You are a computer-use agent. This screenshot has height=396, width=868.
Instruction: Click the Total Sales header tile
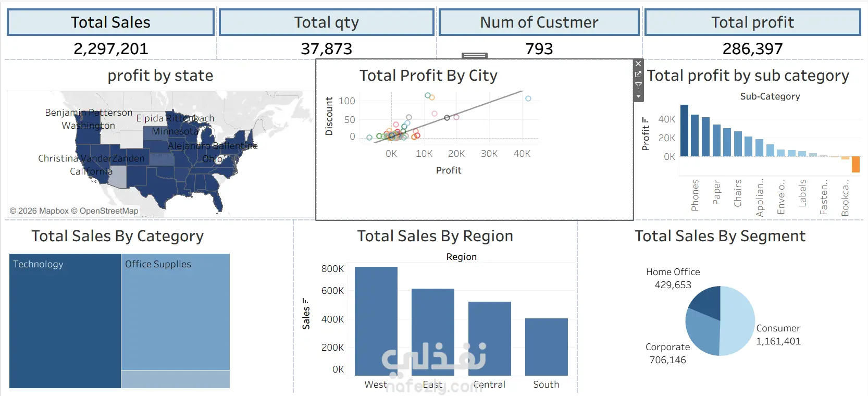pos(110,22)
